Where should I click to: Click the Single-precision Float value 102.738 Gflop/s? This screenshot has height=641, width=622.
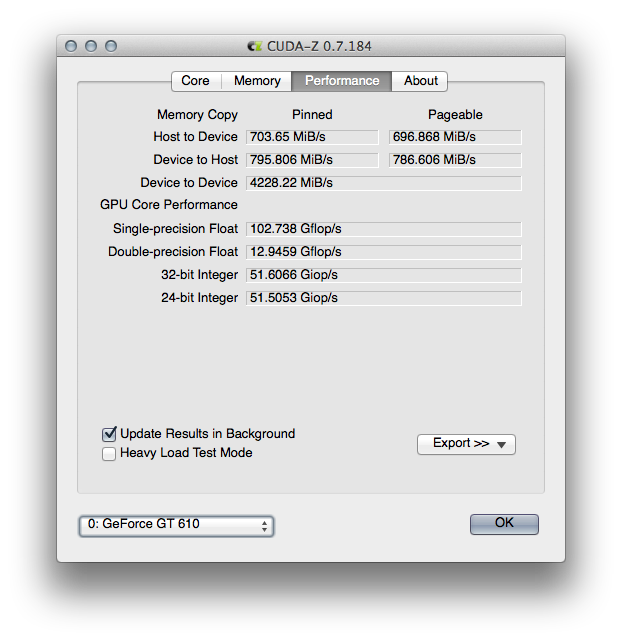pos(384,229)
